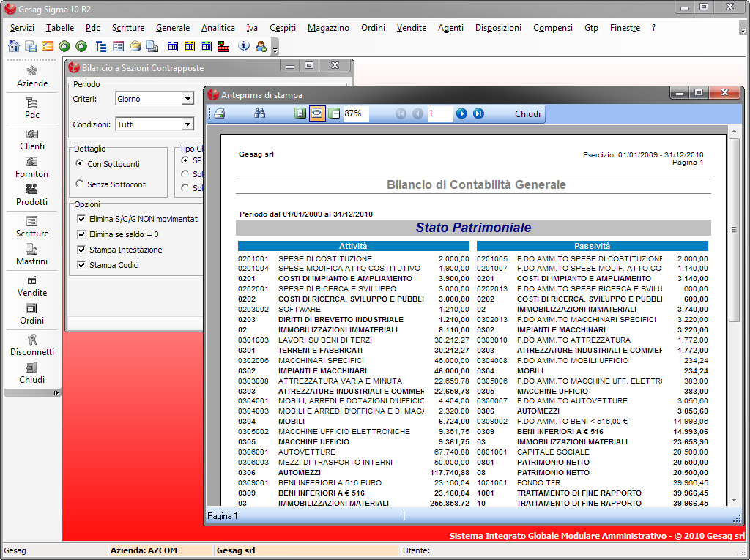Viewport: 750px width, 560px height.
Task: Toggle Elimina se saldo = 0 checkbox
Action: point(81,234)
